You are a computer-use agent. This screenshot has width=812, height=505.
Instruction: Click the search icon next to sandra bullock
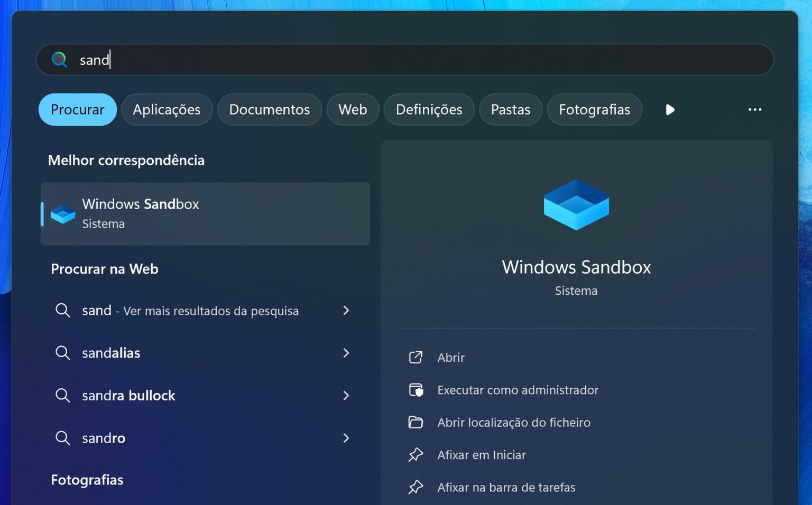pyautogui.click(x=62, y=395)
